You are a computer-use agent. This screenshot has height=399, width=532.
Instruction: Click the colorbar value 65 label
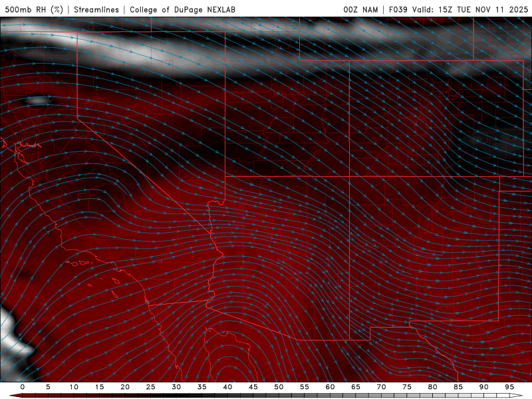356,387
